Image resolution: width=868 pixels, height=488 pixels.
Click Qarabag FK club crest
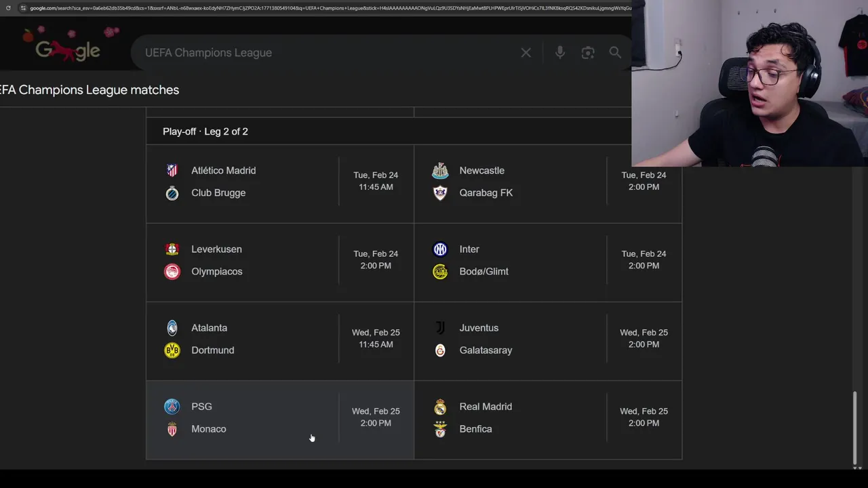pos(440,193)
